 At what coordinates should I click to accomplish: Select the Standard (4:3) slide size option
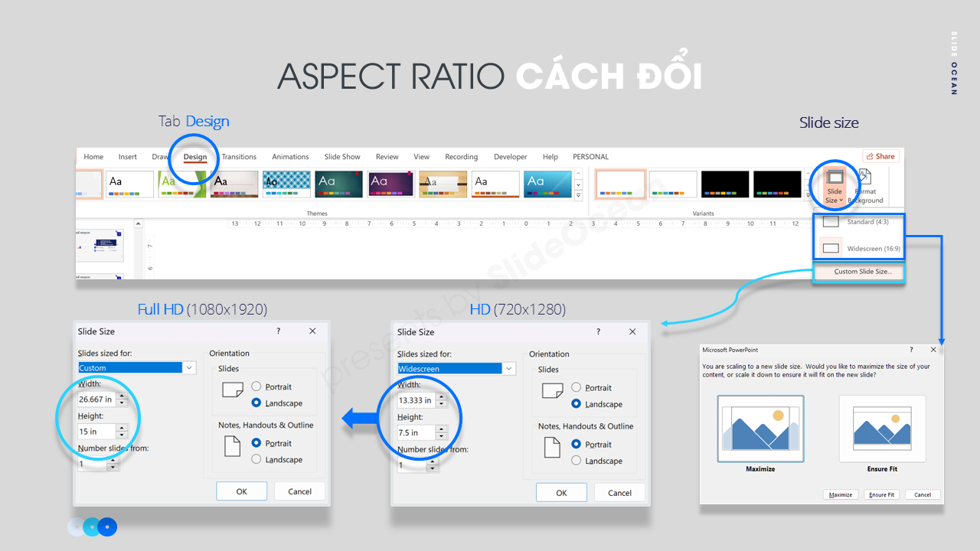pyautogui.click(x=858, y=222)
